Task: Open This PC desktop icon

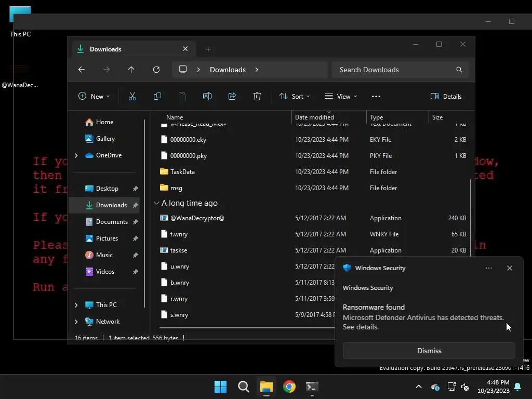Action: coord(20,22)
